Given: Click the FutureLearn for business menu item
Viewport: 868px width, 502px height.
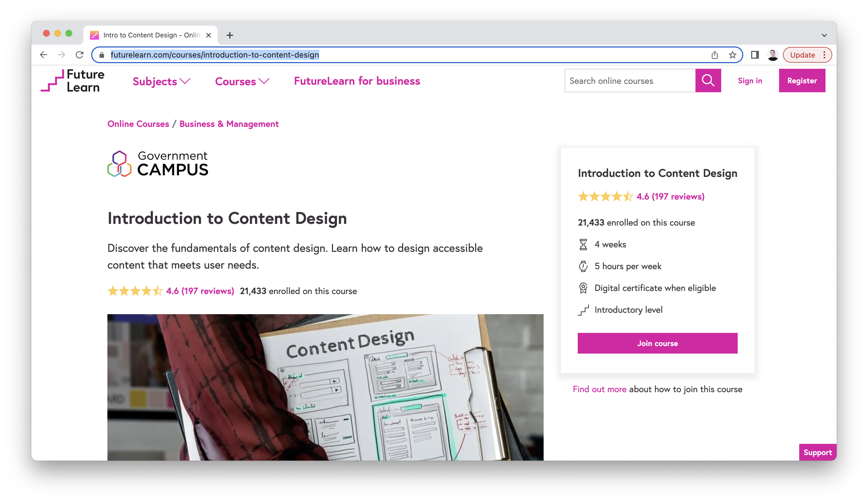Looking at the screenshot, I should point(357,81).
